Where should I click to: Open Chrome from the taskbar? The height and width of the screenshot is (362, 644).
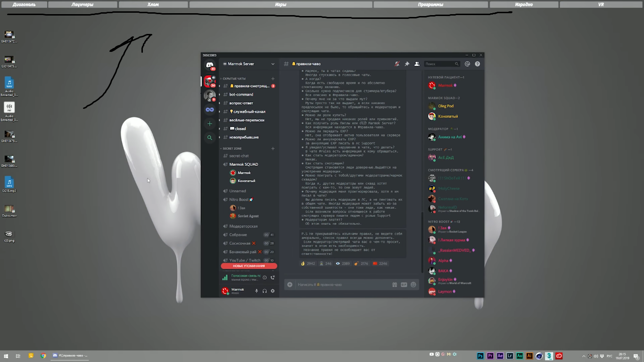(x=43, y=356)
